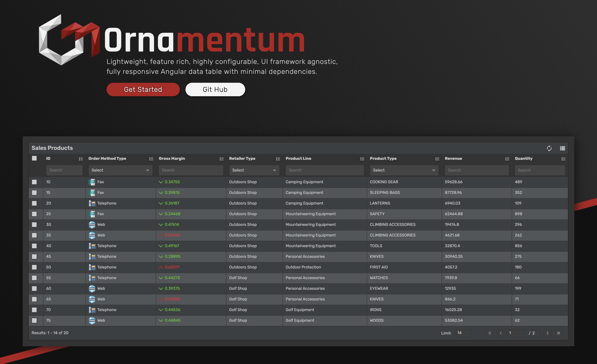Click green down arrow in row 55
The height and width of the screenshot is (364, 597).
pos(161,278)
